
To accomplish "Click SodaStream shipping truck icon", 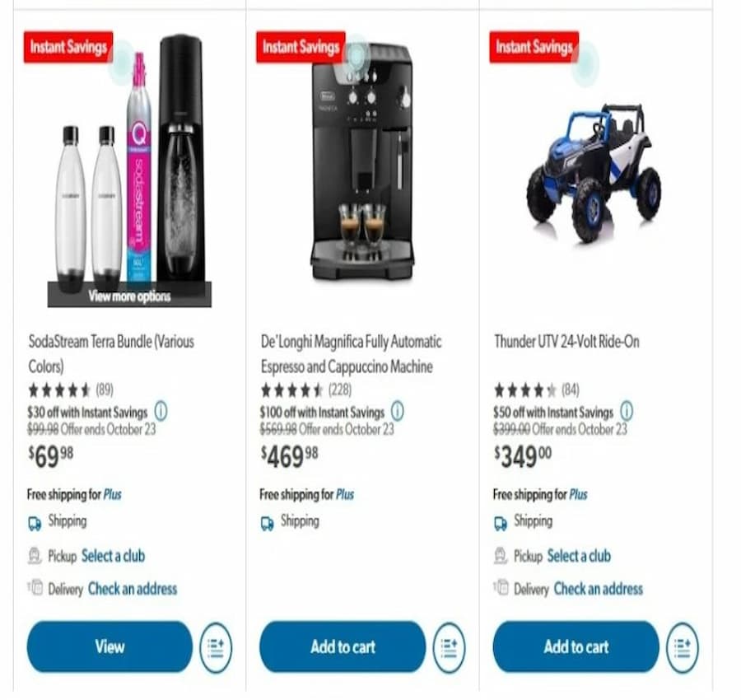I will [x=35, y=523].
